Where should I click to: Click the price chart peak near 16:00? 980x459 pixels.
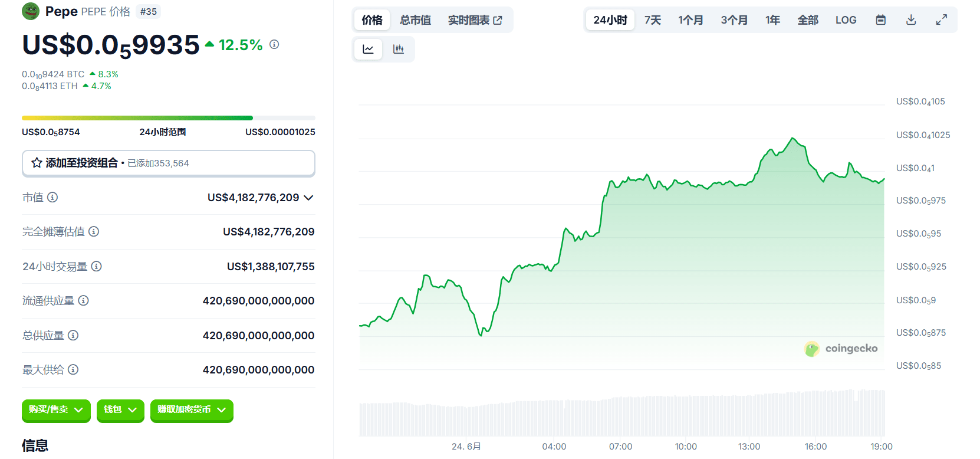(x=793, y=139)
